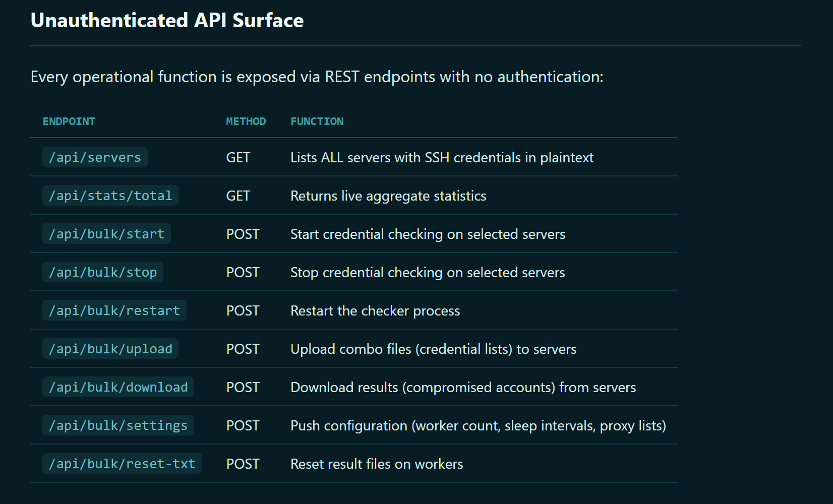Viewport: 833px width, 504px height.
Task: Click 'Restart the checker process' description
Action: 375,311
